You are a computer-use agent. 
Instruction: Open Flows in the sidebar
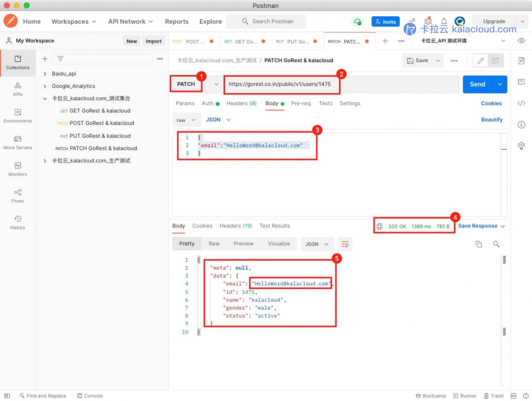tap(17, 196)
